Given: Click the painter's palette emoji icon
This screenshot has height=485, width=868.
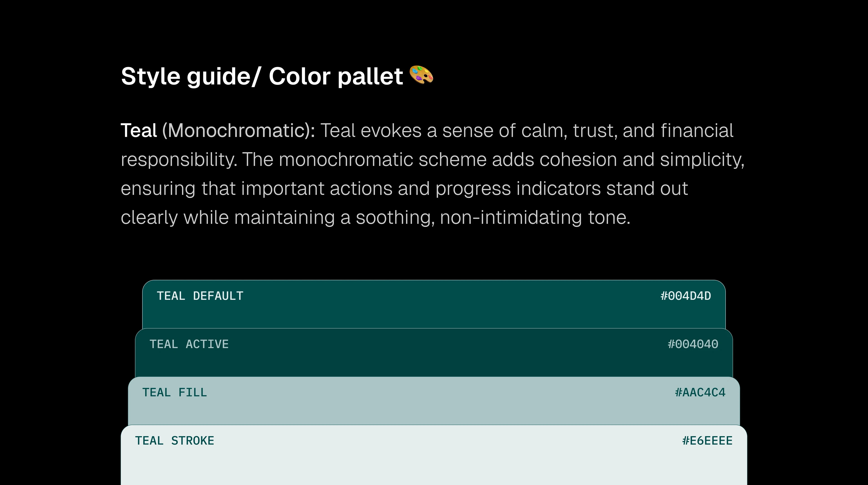Looking at the screenshot, I should coord(421,75).
